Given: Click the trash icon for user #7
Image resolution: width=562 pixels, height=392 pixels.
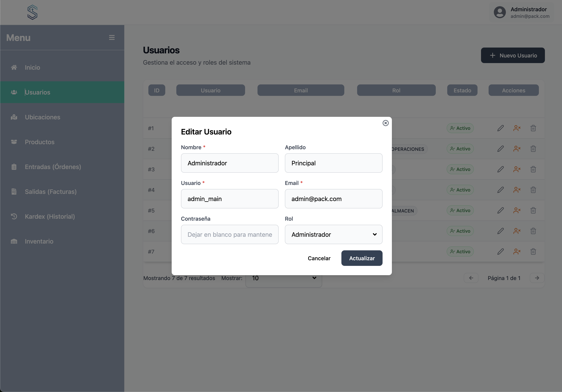Looking at the screenshot, I should (533, 252).
